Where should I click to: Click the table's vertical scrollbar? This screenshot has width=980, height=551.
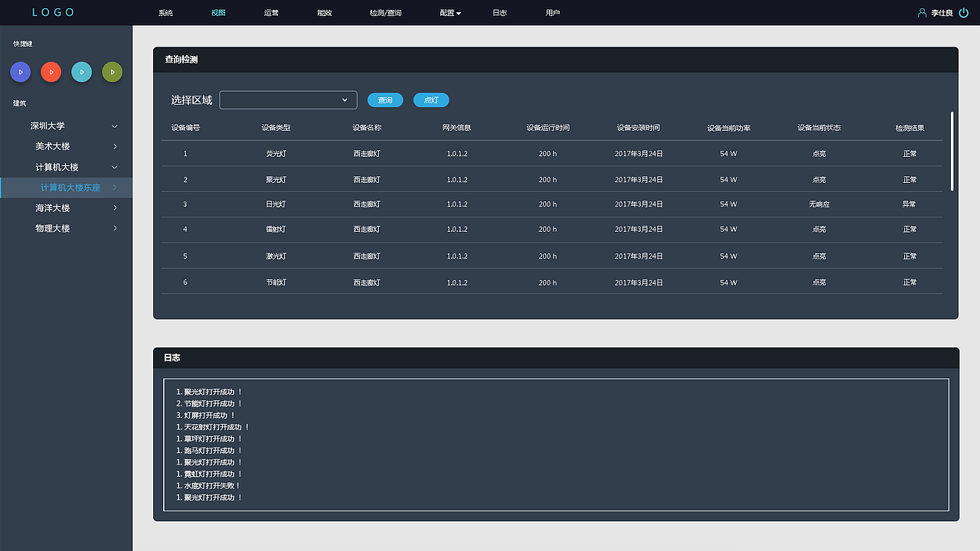point(952,151)
